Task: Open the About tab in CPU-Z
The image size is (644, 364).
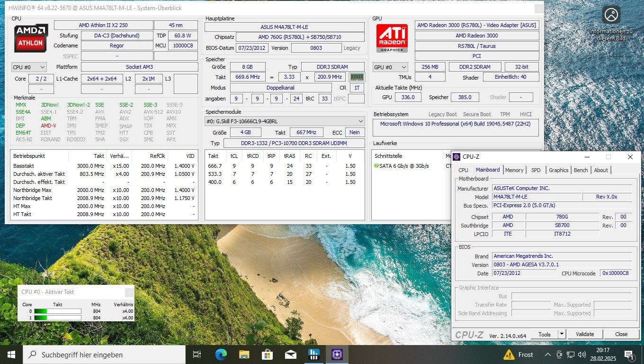Action: click(x=601, y=170)
